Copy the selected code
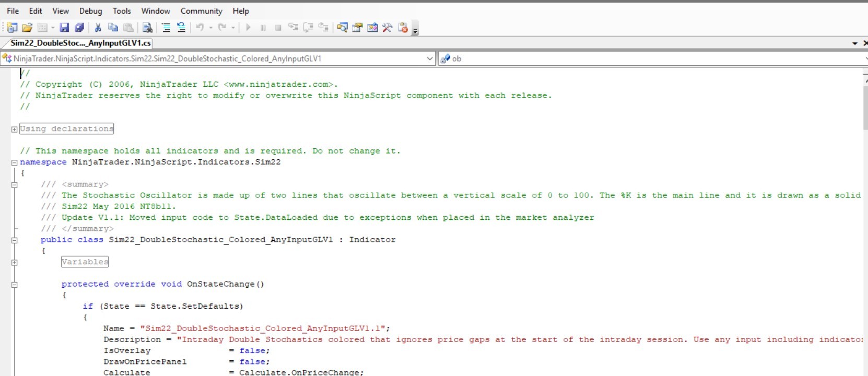Viewport: 868px width, 376px height. pos(113,28)
